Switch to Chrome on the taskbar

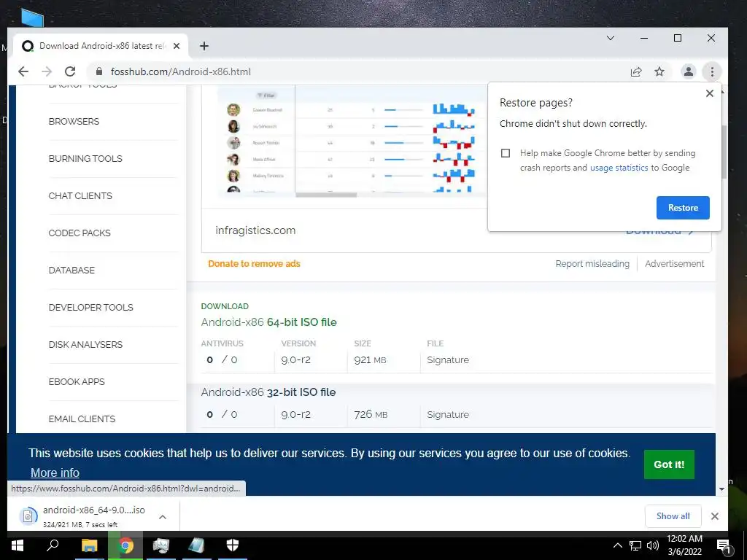125,545
